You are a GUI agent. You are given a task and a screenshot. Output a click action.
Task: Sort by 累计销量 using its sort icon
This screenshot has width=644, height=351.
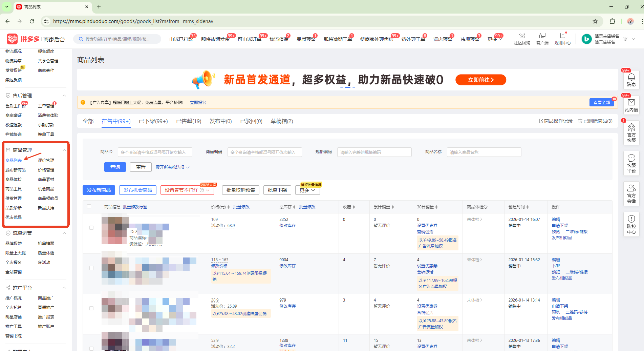point(393,207)
